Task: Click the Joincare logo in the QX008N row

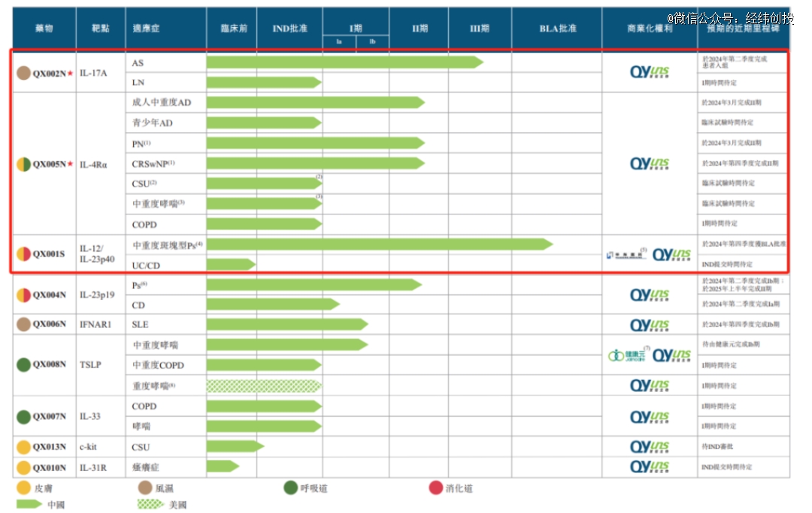Action: [626, 356]
